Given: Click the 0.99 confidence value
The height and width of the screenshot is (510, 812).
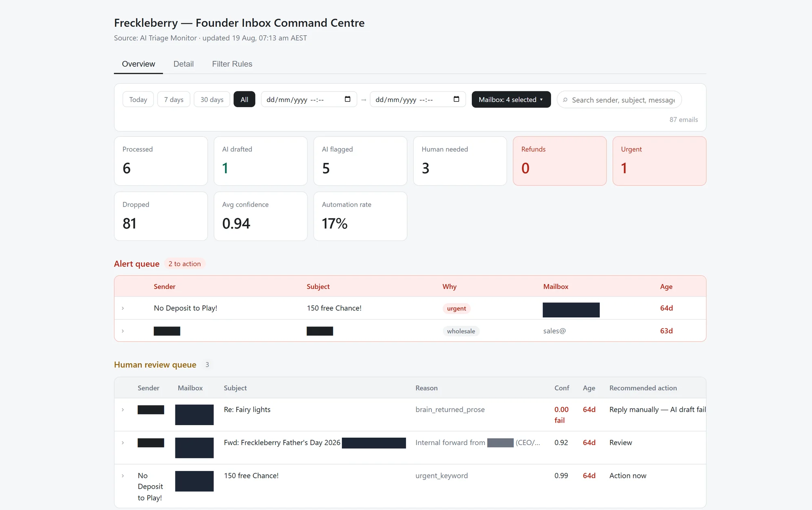Looking at the screenshot, I should coord(561,475).
